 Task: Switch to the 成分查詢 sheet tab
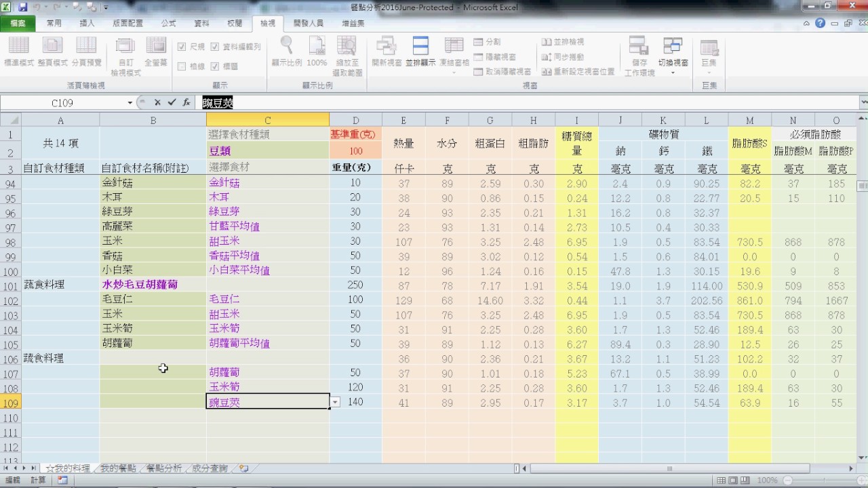210,468
